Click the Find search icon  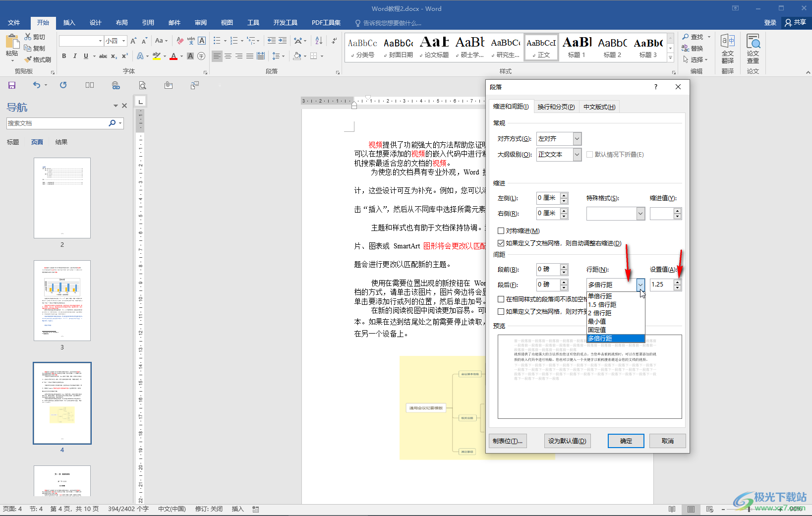(x=686, y=37)
